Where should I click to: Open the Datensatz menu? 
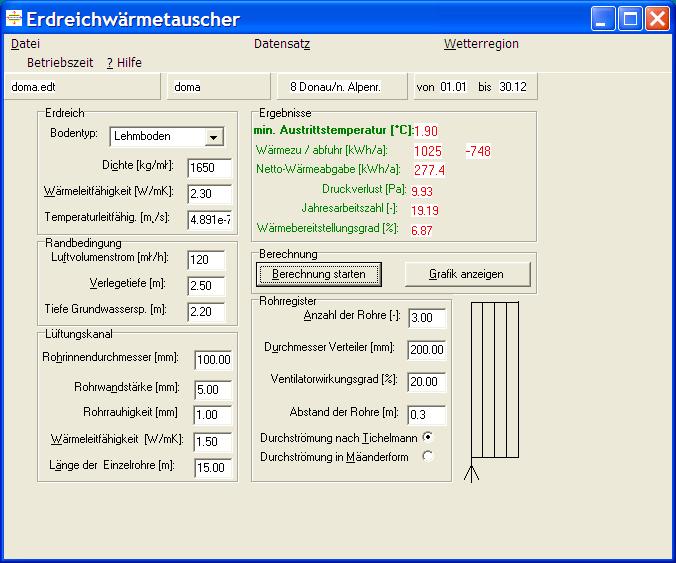[282, 44]
